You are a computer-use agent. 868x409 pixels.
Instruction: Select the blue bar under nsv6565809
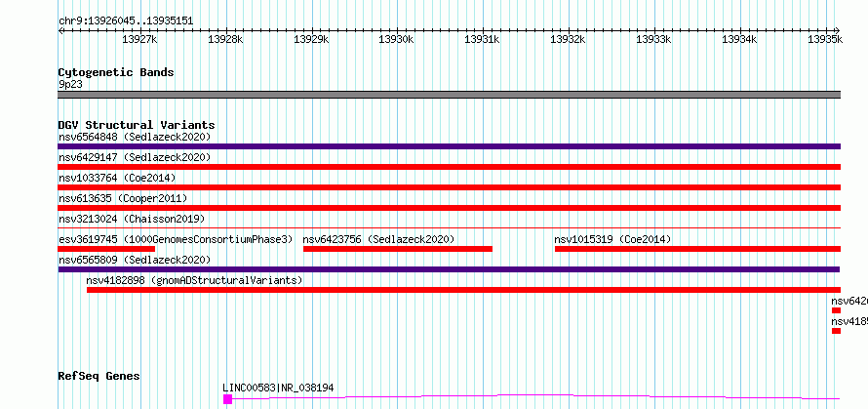click(x=449, y=269)
